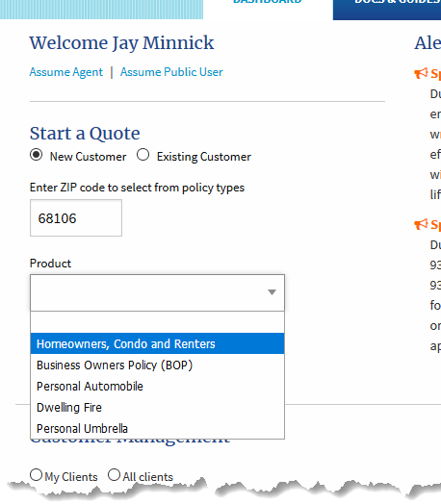Image resolution: width=441 pixels, height=504 pixels.
Task: Choose the My Clients radio option
Action: pyautogui.click(x=36, y=475)
